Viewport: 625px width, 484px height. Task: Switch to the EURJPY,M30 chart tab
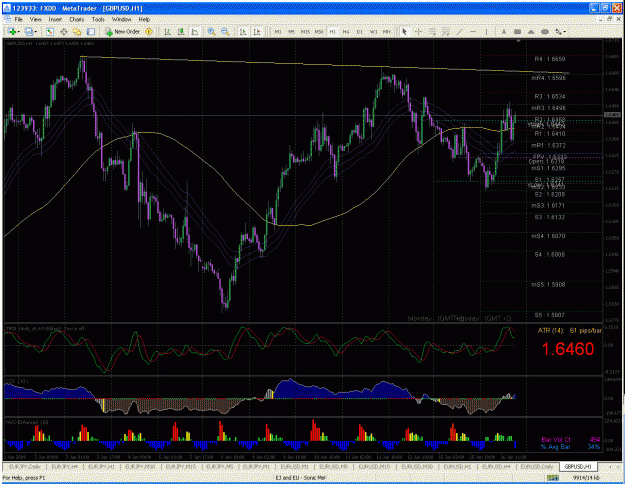(x=138, y=466)
